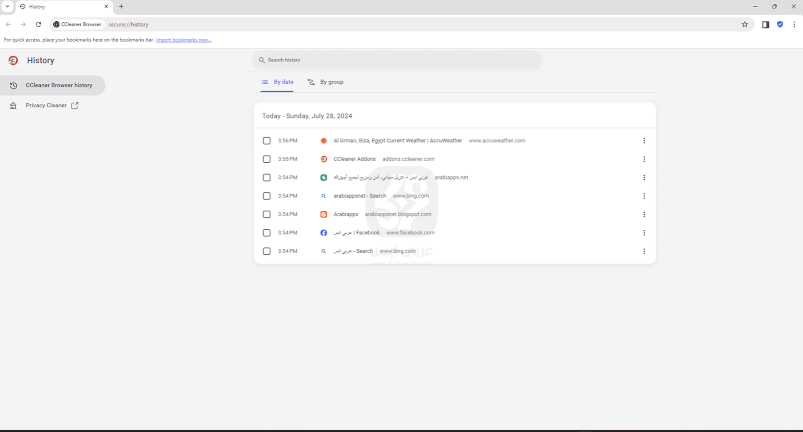This screenshot has height=432, width=803.
Task: Open the arabiappsnet - Search history link
Action: coord(360,196)
